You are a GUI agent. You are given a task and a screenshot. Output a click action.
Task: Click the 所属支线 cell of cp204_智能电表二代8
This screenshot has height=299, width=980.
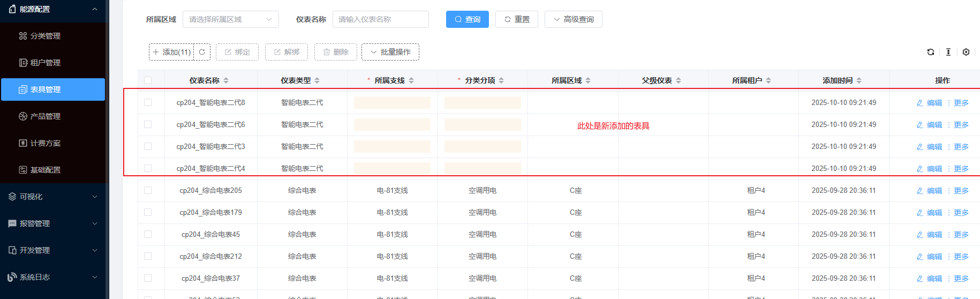coord(392,102)
